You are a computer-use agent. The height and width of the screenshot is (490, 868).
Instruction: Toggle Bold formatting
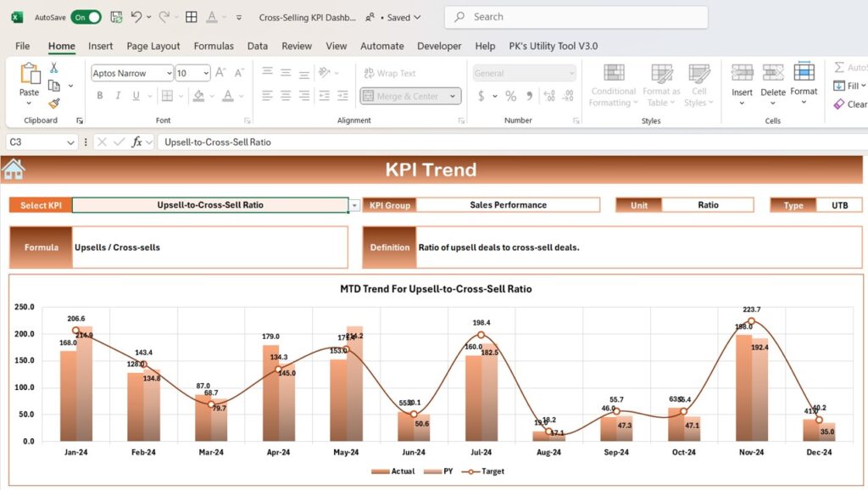[100, 96]
